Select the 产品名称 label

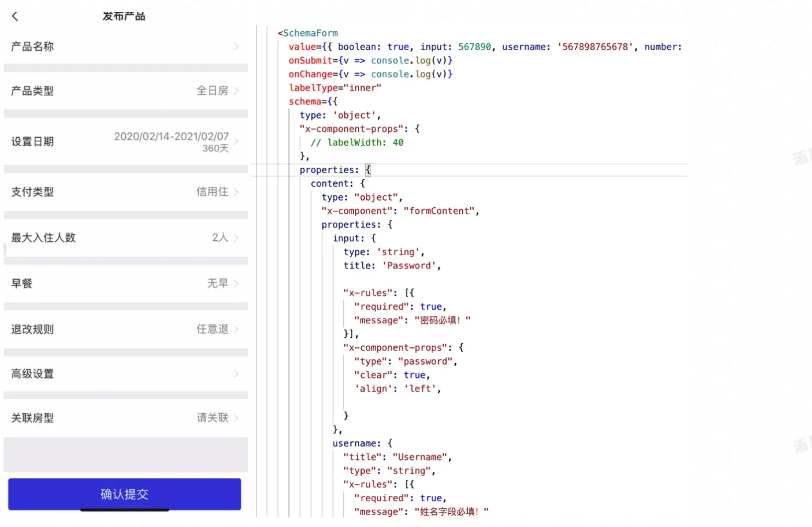coord(32,46)
